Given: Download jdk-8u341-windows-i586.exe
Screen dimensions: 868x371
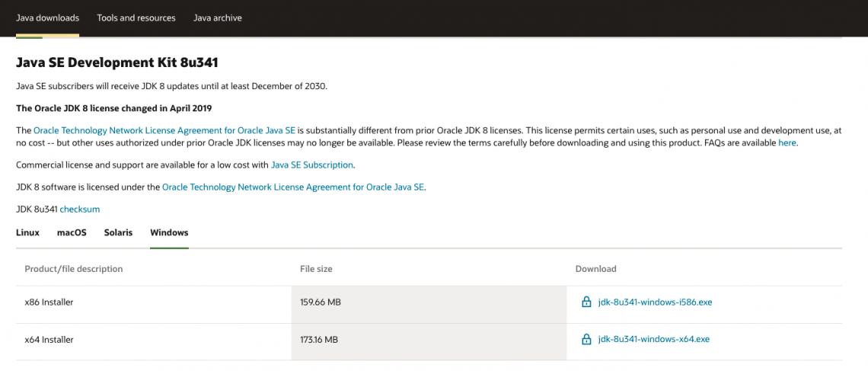Looking at the screenshot, I should 655,302.
